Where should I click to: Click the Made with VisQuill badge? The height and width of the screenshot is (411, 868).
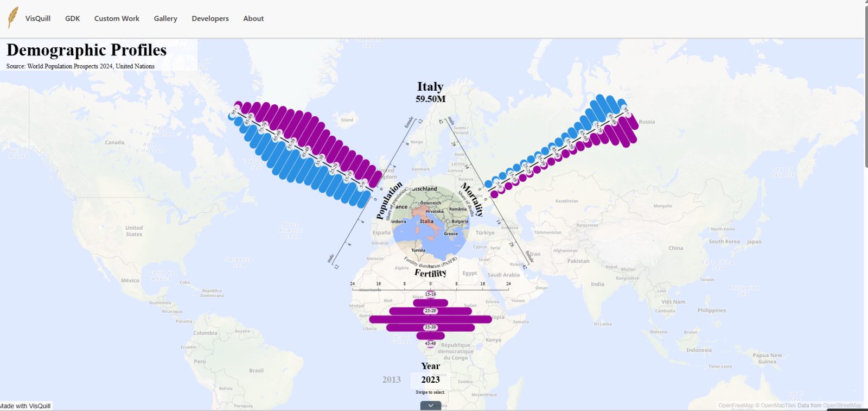pos(25,406)
